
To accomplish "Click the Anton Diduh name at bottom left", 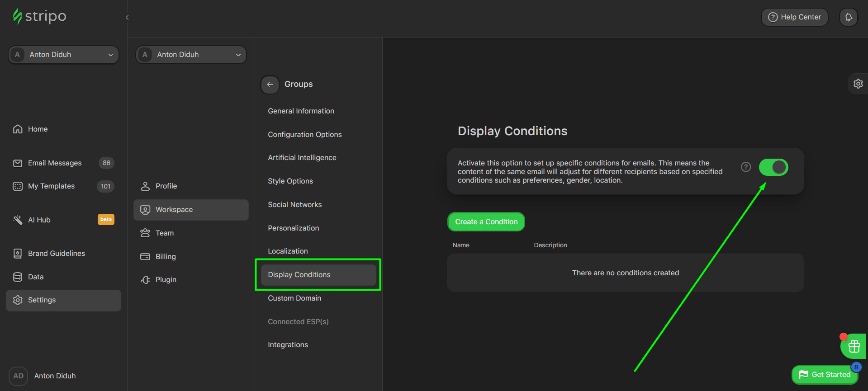I will (x=55, y=376).
